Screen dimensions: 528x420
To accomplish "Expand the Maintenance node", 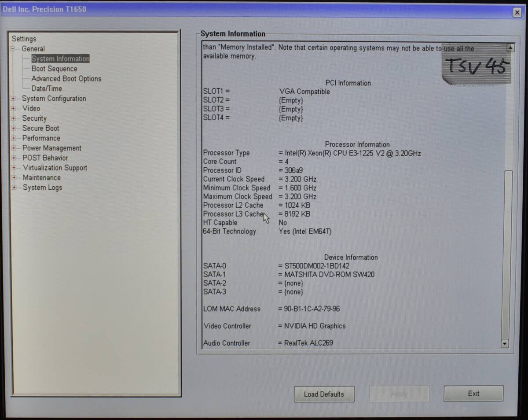I will click(14, 178).
